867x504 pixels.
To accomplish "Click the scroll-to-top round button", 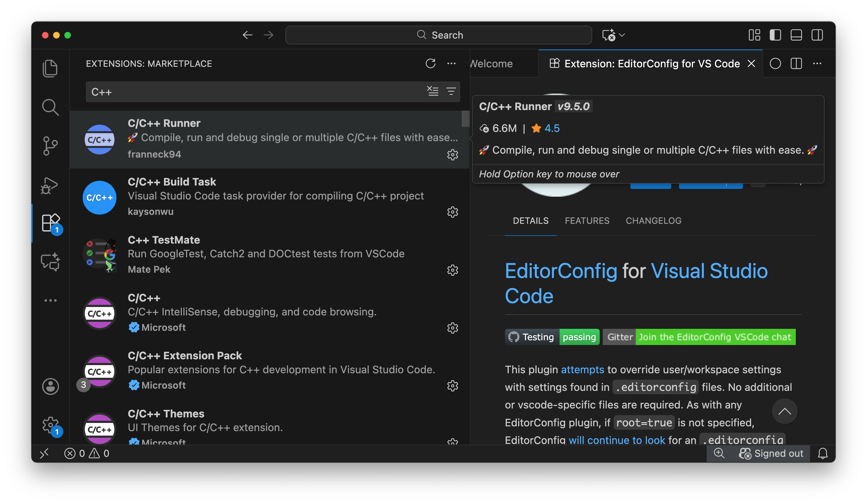I will pos(784,411).
